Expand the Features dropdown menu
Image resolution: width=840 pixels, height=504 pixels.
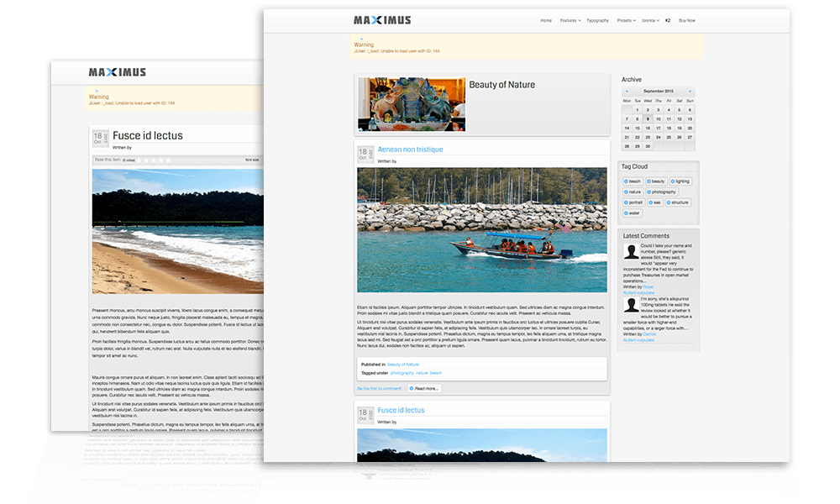pyautogui.click(x=570, y=20)
